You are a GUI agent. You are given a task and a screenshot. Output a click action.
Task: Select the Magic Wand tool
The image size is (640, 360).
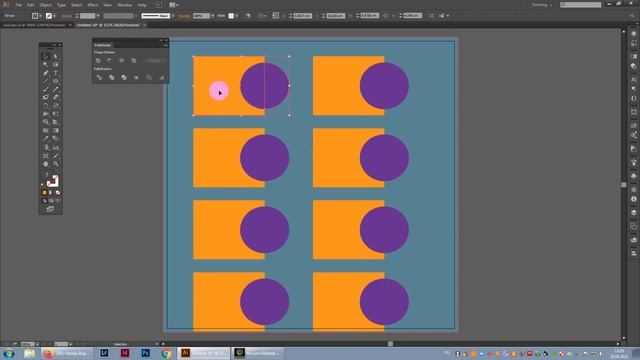click(x=46, y=64)
